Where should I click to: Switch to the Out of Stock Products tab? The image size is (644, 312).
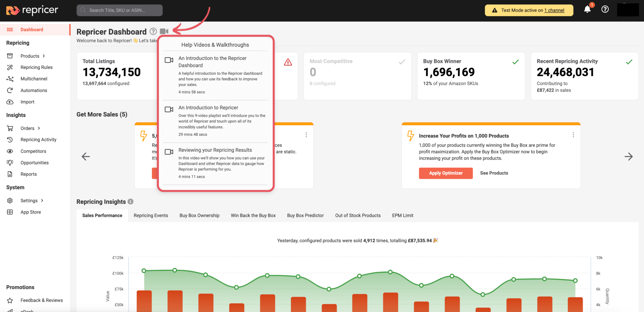[358, 215]
